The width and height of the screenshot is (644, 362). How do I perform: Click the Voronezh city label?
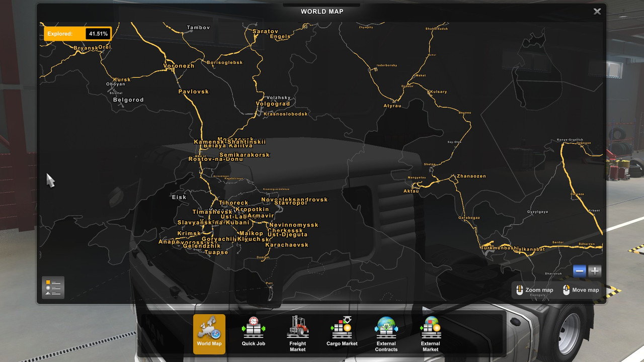(x=179, y=66)
